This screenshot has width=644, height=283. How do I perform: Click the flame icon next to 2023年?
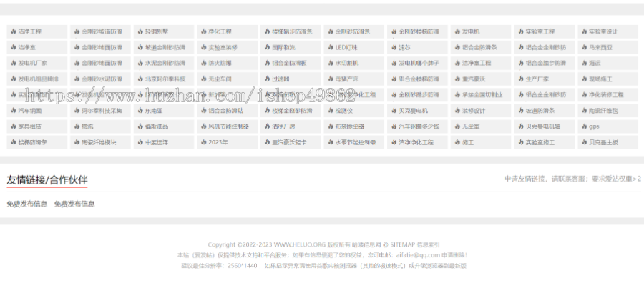[x=204, y=143]
